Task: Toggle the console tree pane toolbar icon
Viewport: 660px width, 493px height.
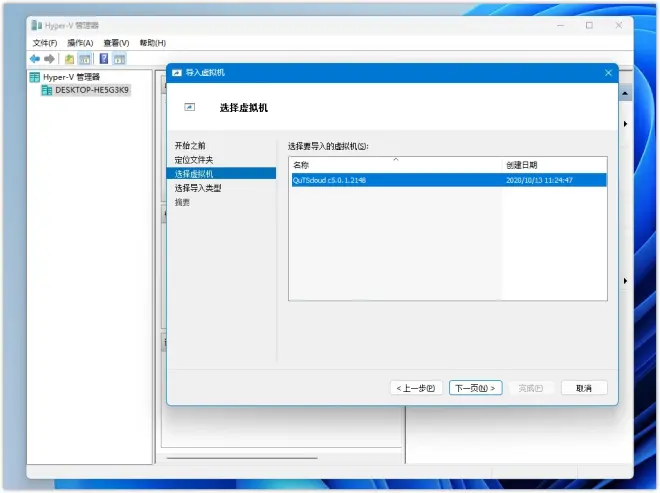Action: [x=85, y=59]
